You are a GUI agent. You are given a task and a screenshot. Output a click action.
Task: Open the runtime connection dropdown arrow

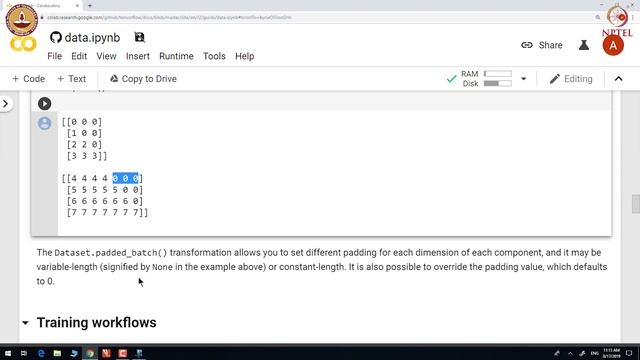pyautogui.click(x=523, y=79)
